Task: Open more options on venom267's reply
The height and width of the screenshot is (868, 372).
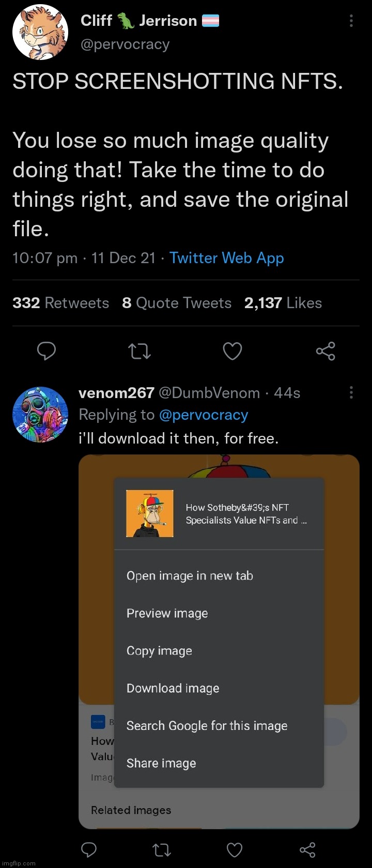Action: pyautogui.click(x=351, y=392)
